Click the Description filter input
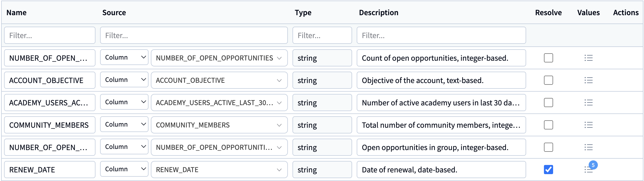The height and width of the screenshot is (181, 644). click(x=441, y=35)
